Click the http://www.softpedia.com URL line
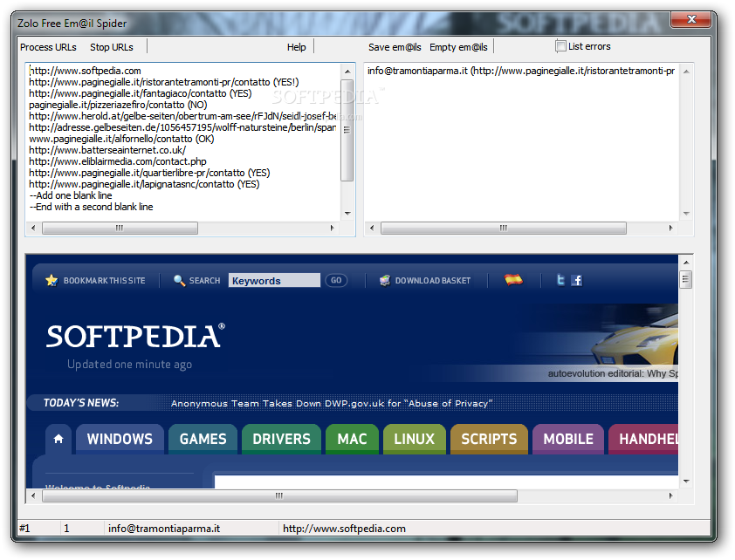This screenshot has height=560, width=735. [x=86, y=71]
